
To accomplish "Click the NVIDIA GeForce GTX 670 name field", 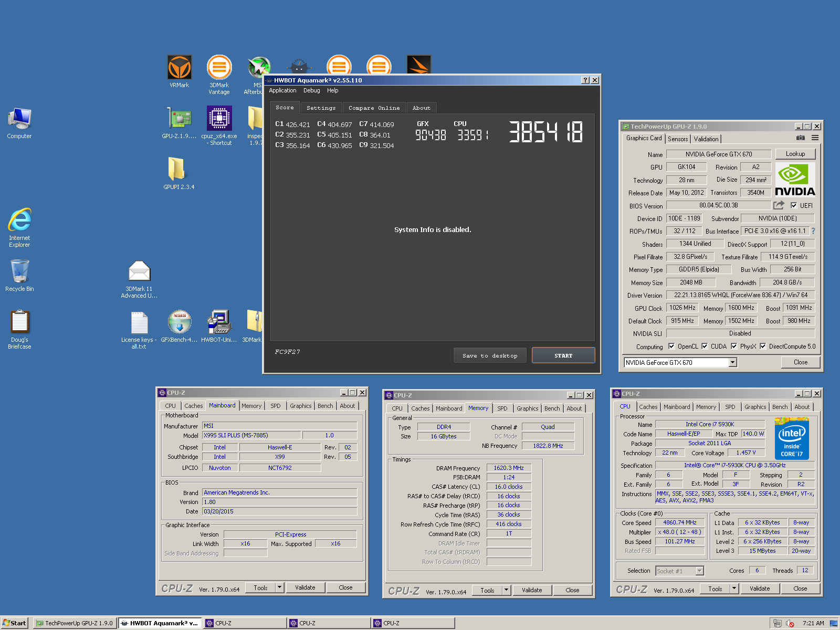I will 718,154.
